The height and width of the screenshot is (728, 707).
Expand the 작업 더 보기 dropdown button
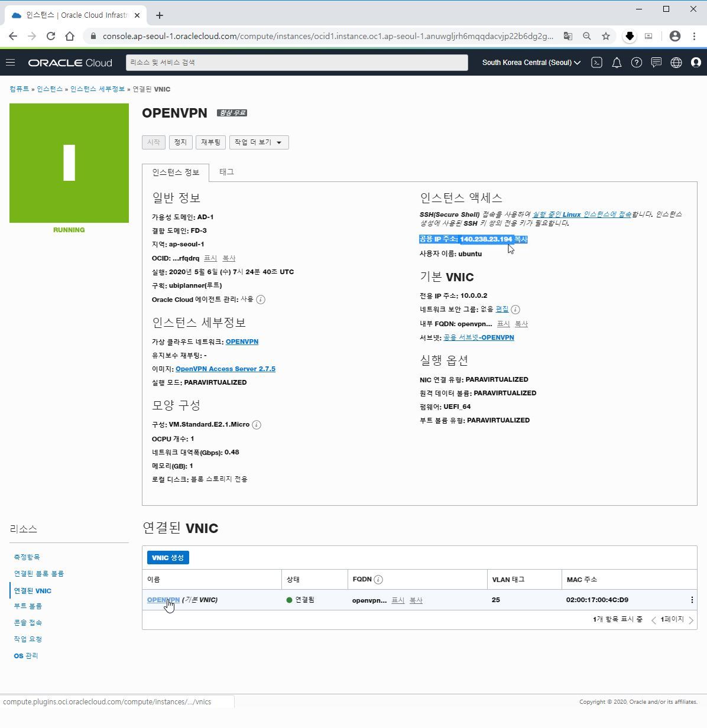(x=259, y=142)
